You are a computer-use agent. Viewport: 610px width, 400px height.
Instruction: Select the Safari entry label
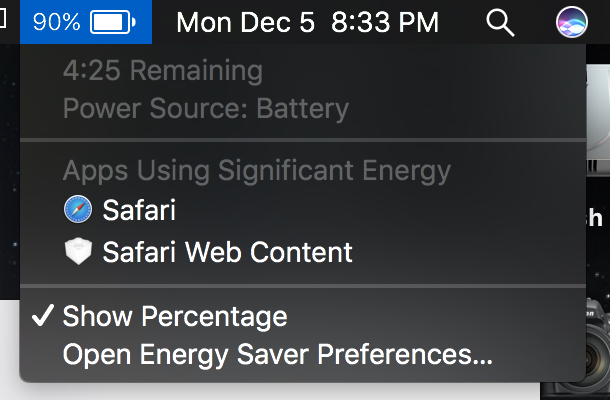coord(139,210)
